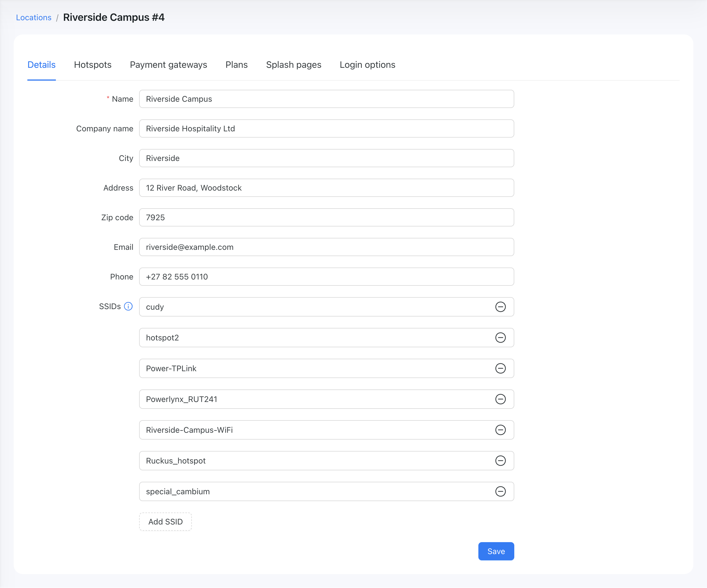Click the Phone number field
Viewport: 707px width, 588px height.
tap(326, 277)
